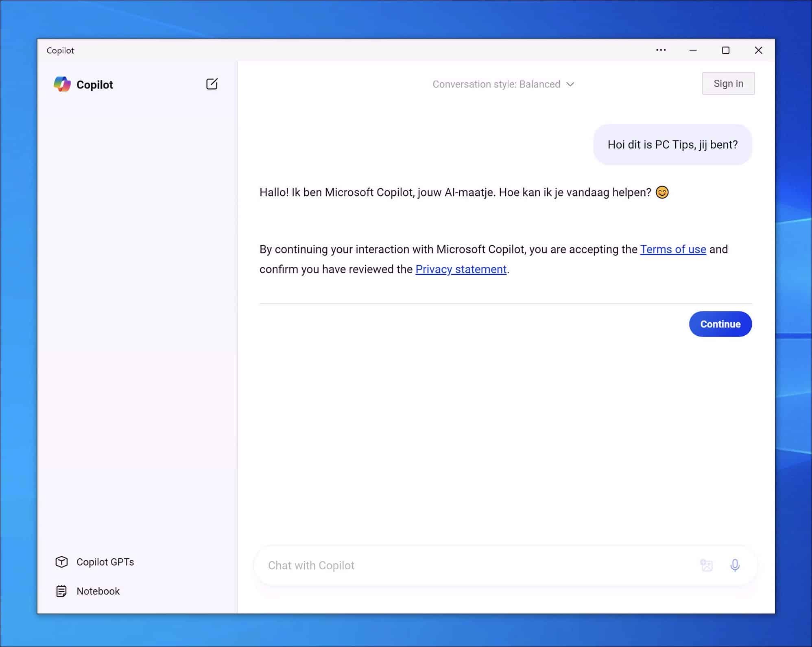Image resolution: width=812 pixels, height=647 pixels.
Task: Open the more options title bar menu
Action: 661,50
